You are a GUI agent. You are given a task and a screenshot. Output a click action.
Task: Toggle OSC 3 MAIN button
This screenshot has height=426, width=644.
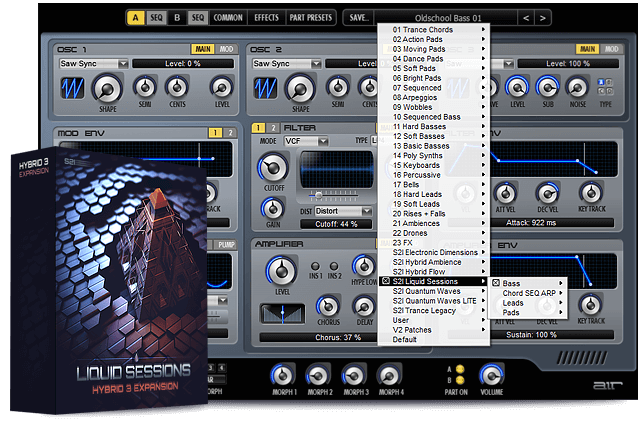pyautogui.click(x=587, y=49)
